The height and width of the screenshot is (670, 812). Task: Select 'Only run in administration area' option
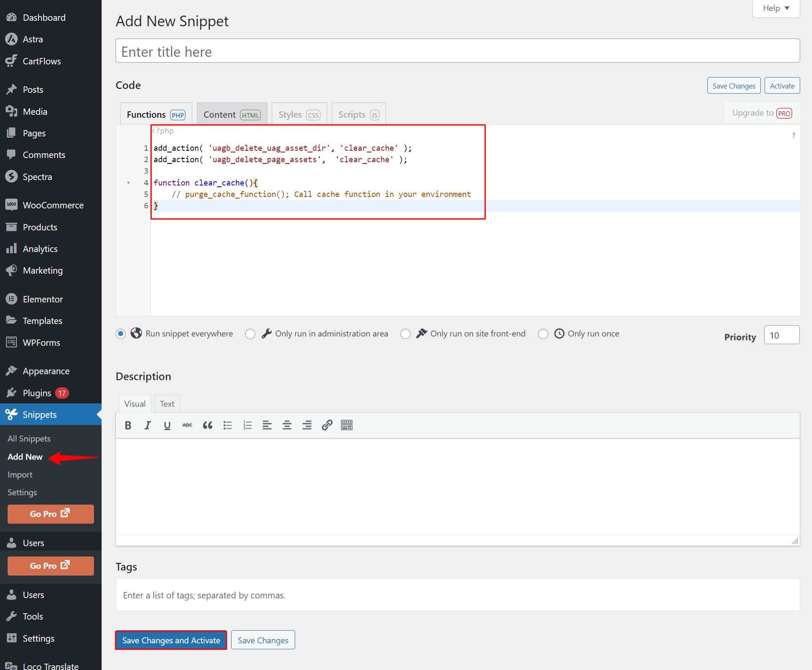click(x=250, y=334)
